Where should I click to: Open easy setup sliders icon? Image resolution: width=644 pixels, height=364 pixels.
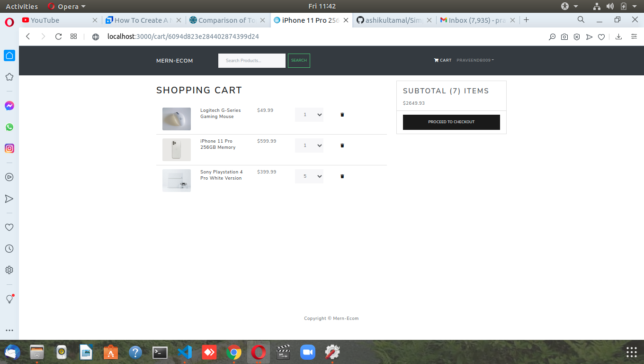(x=634, y=37)
